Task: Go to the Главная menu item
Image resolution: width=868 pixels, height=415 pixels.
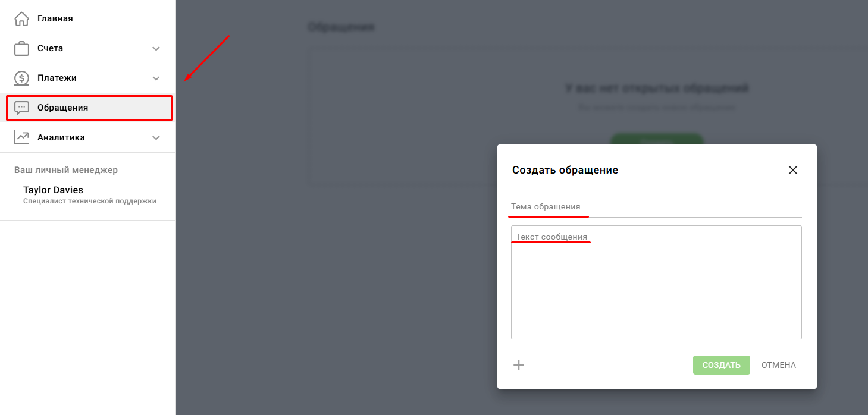Action: (55, 18)
